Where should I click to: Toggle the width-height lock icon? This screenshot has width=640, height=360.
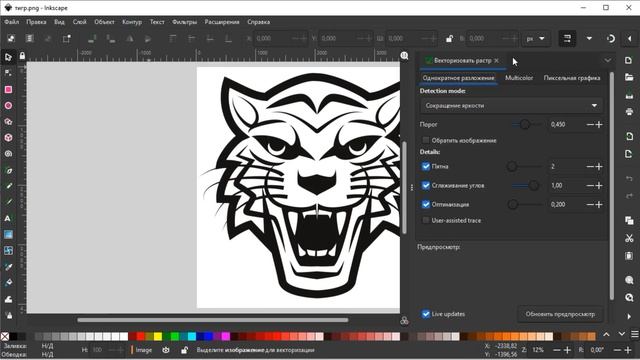click(449, 38)
